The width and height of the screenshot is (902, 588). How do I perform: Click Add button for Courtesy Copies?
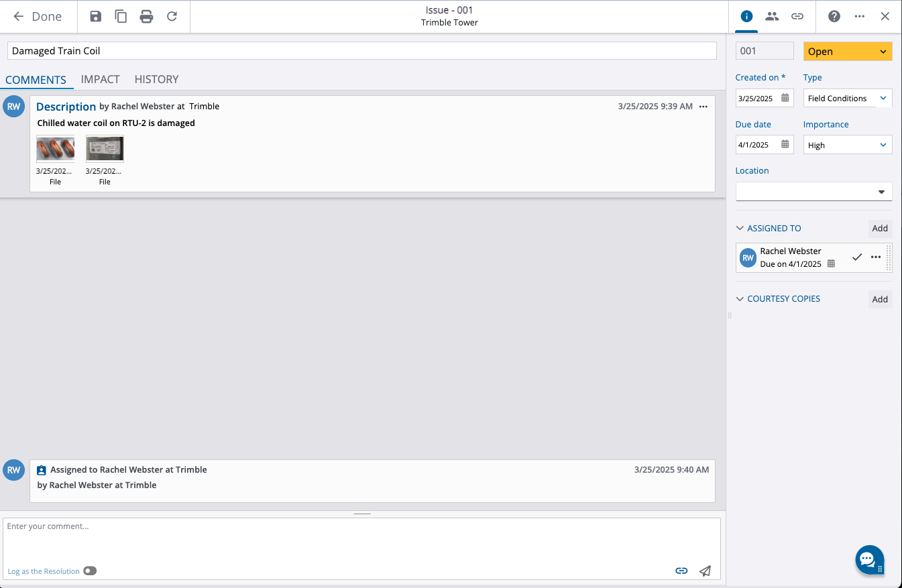point(880,300)
